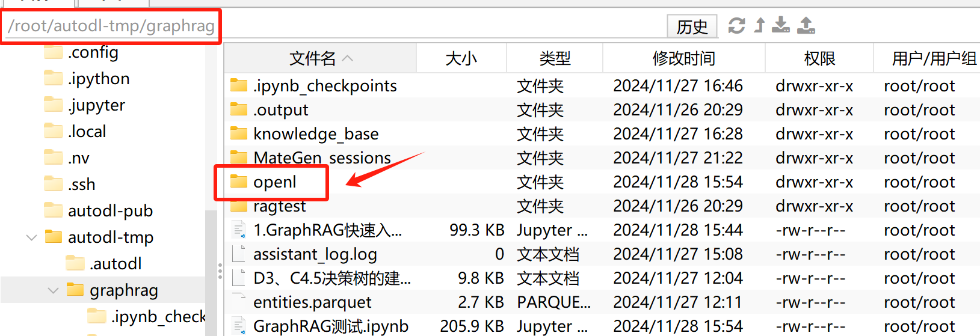This screenshot has width=980, height=336.
Task: Select the .local folder in tree
Action: point(87,132)
